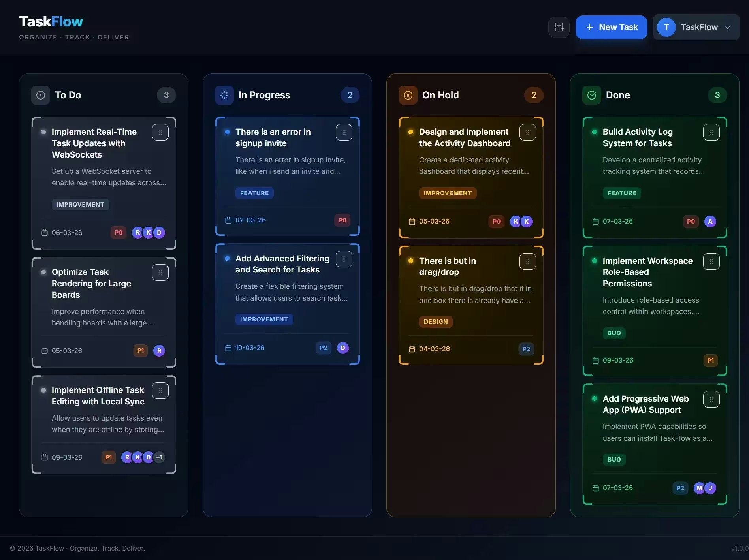Toggle status dot on signup invite error card
The image size is (749, 560).
point(227,132)
